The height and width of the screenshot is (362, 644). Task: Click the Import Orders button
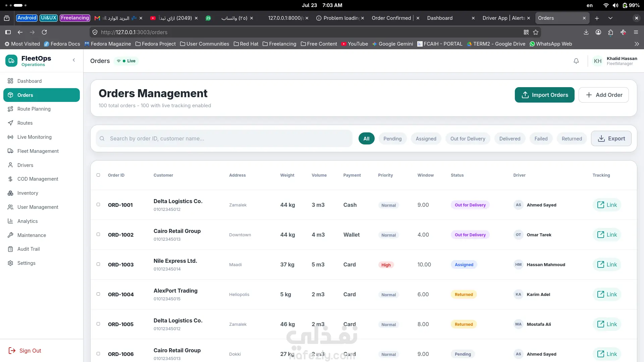pos(544,95)
